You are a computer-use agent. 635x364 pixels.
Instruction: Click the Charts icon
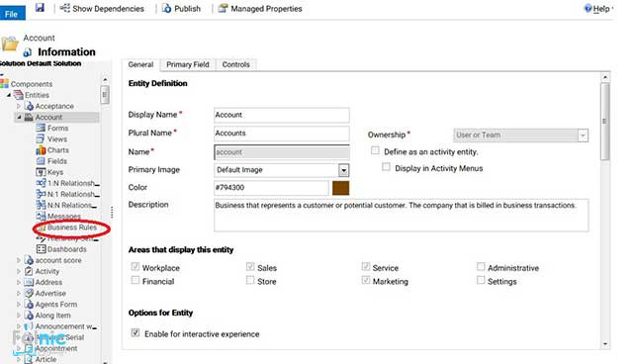point(41,149)
